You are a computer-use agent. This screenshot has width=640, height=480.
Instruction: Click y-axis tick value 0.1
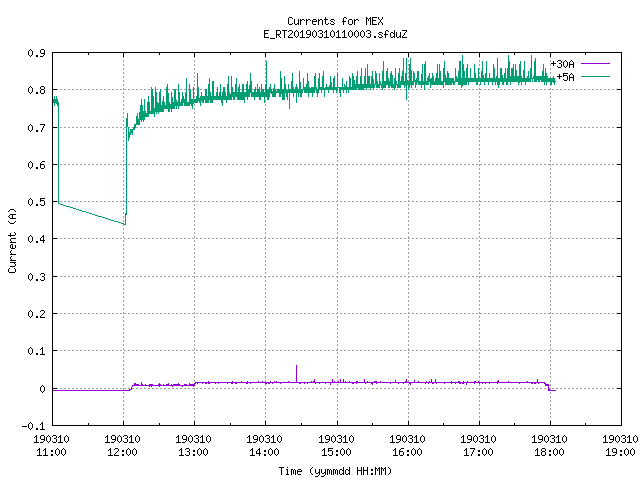[x=36, y=351]
